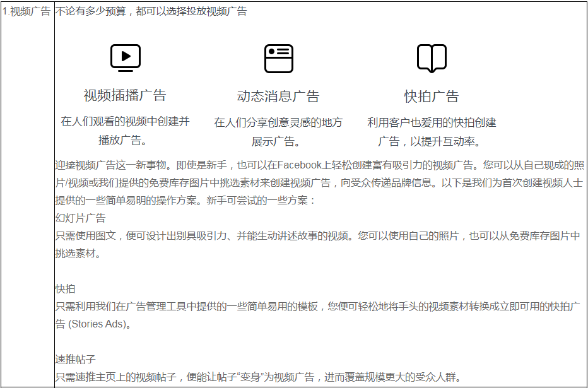Select the 幻灯片广告 subheading
588x388 pixels.
click(x=80, y=218)
